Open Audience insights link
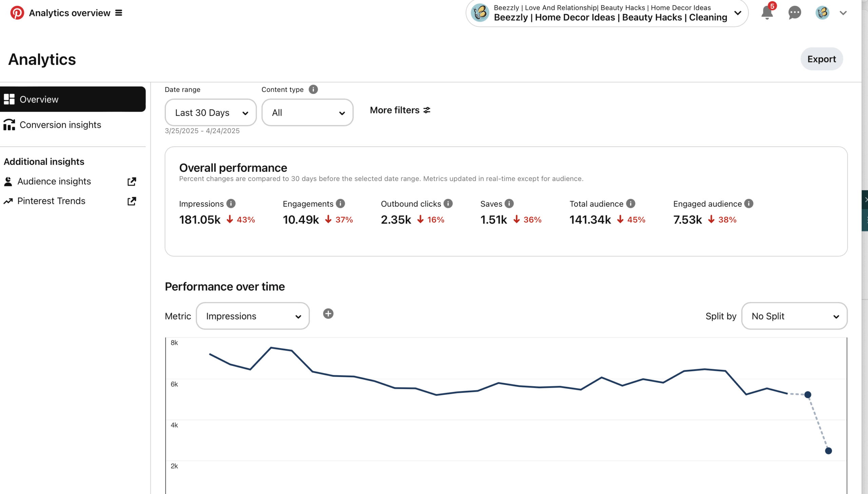 click(54, 181)
